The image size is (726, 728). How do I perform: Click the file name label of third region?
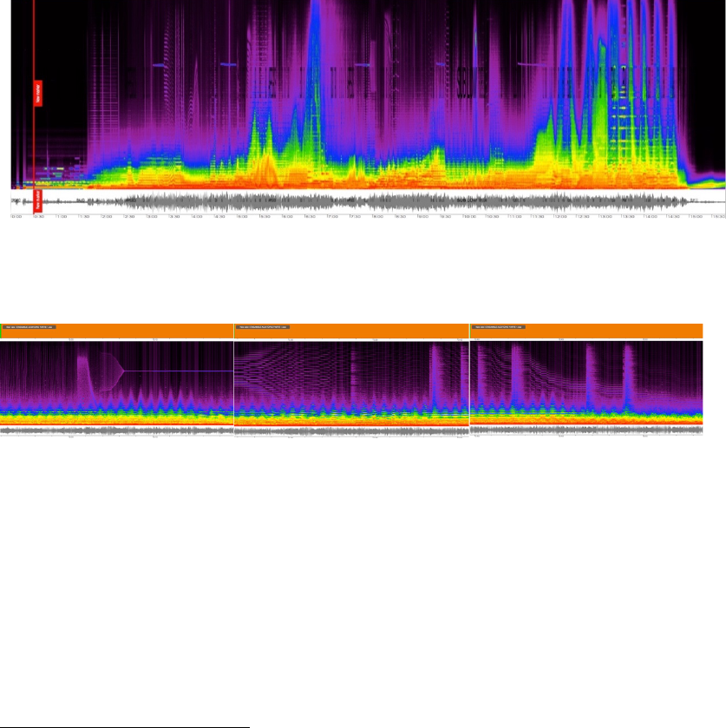498,327
